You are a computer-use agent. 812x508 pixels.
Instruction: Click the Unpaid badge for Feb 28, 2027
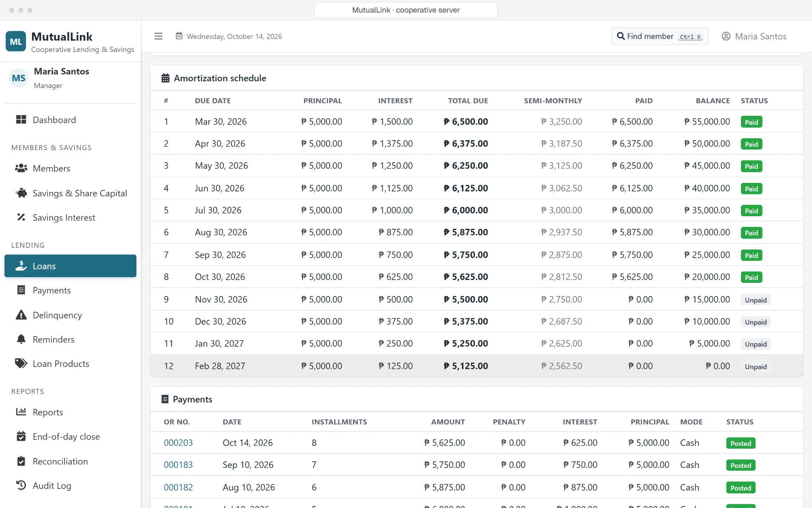[756, 367]
